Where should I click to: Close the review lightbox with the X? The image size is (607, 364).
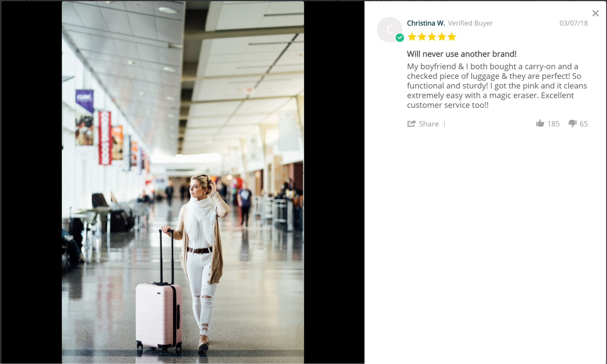point(595,13)
